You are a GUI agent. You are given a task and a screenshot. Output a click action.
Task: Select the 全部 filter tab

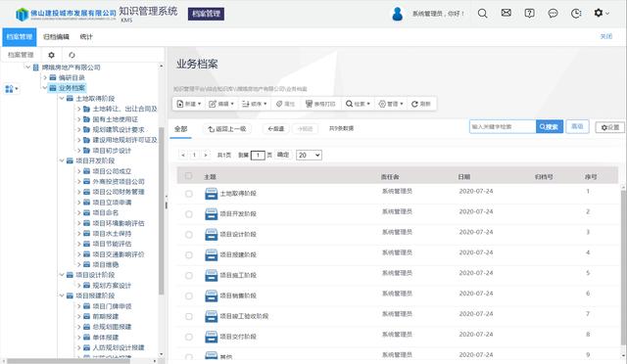(180, 128)
